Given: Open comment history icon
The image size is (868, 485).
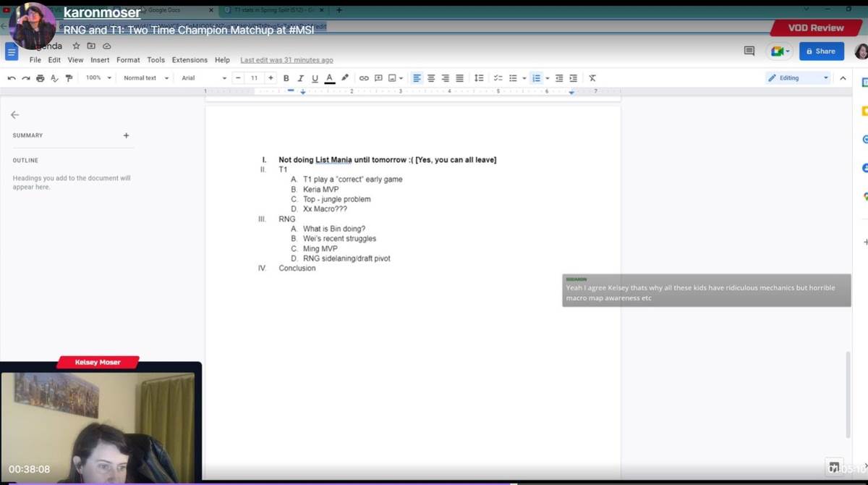Looking at the screenshot, I should (749, 51).
